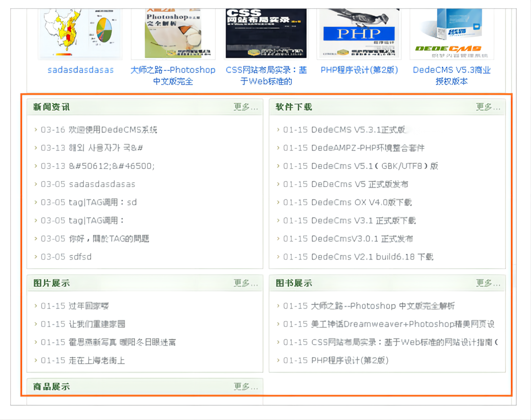531x420 pixels.
Task: Open download DedeAMPZ-PHP环境整合套件
Action: [368, 148]
